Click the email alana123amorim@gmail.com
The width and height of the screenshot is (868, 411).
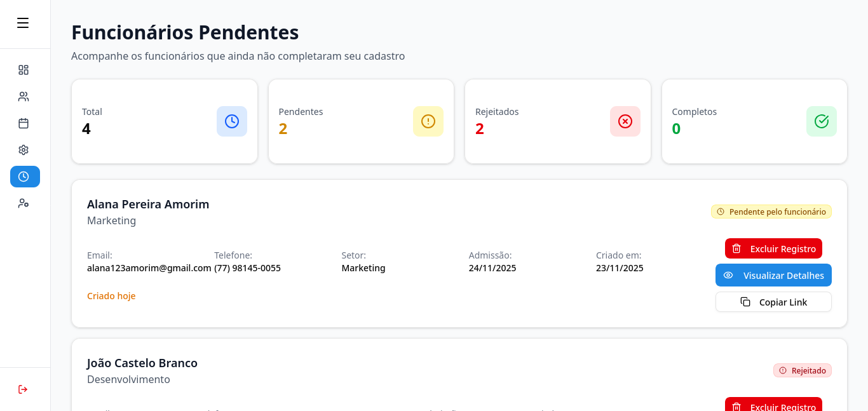(x=149, y=268)
